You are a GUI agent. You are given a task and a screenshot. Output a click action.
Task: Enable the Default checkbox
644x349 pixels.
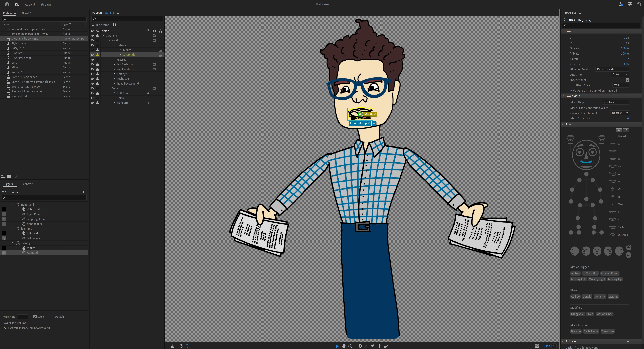click(52, 317)
